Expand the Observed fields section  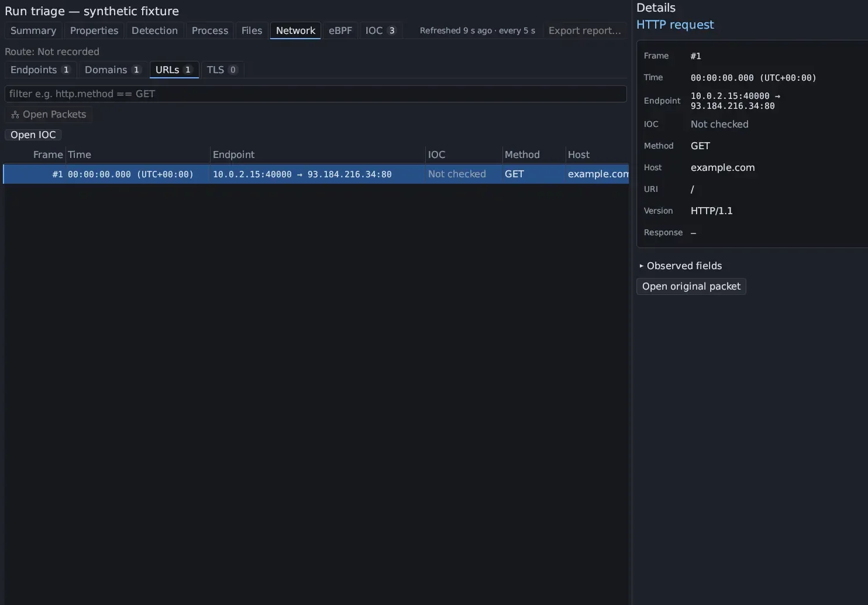tap(681, 266)
